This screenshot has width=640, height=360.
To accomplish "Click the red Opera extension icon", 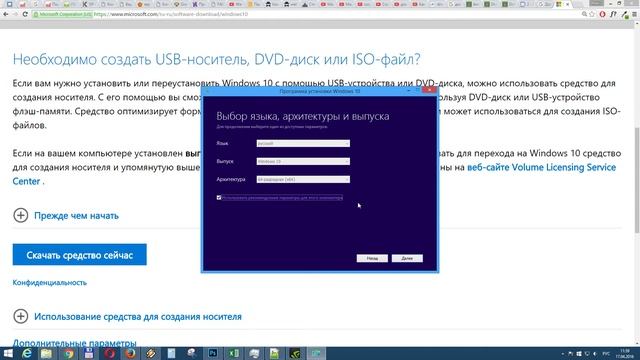I will click(602, 14).
